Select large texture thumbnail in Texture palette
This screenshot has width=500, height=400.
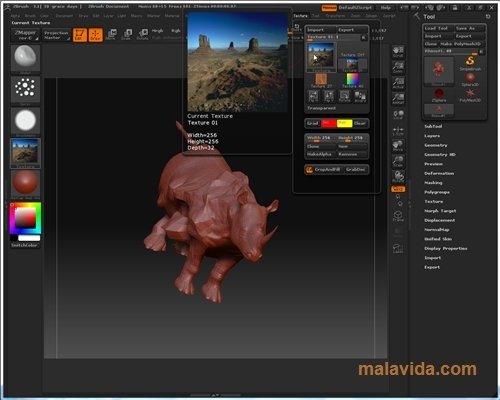click(x=320, y=57)
